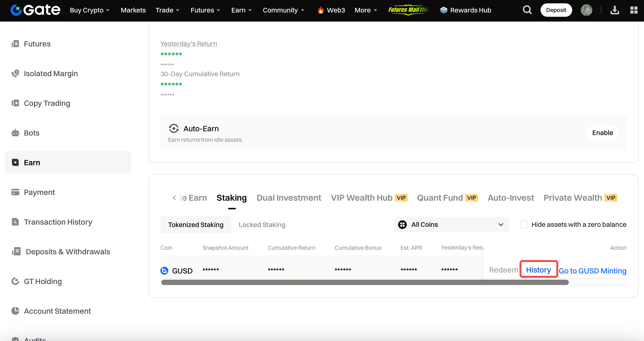
Task: Enable Auto-Earn for idle assets
Action: click(602, 133)
